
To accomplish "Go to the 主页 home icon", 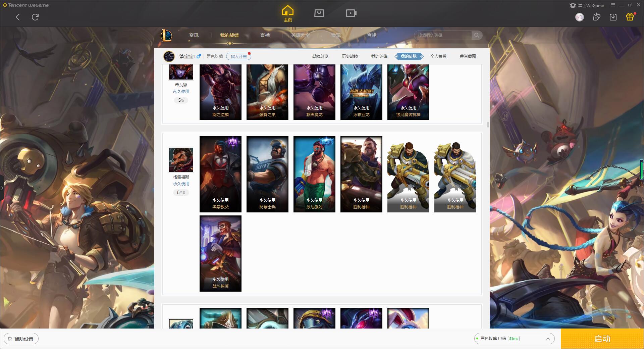I will pos(287,14).
